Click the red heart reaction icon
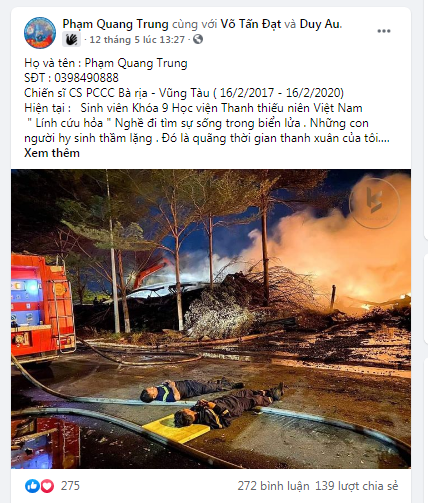Screen dimensions: 428x503 pyautogui.click(x=47, y=486)
